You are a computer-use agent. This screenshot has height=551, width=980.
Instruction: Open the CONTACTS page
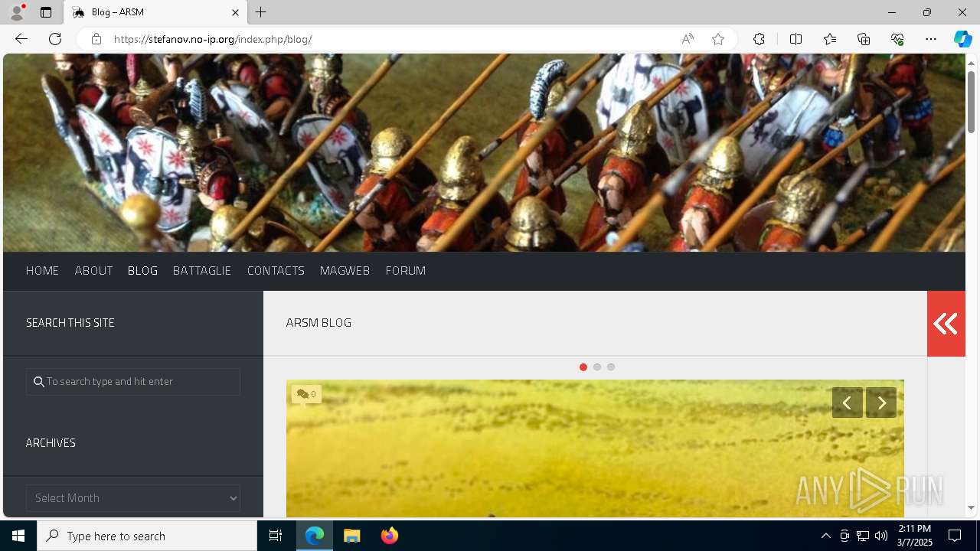pos(276,271)
